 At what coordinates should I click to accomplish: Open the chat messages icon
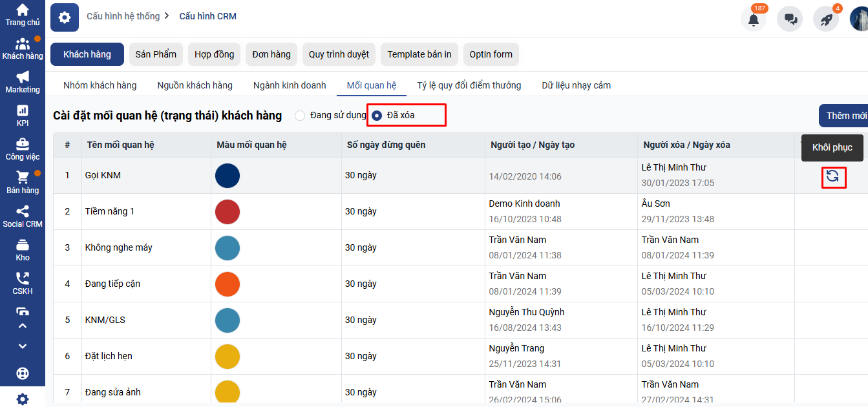point(790,19)
